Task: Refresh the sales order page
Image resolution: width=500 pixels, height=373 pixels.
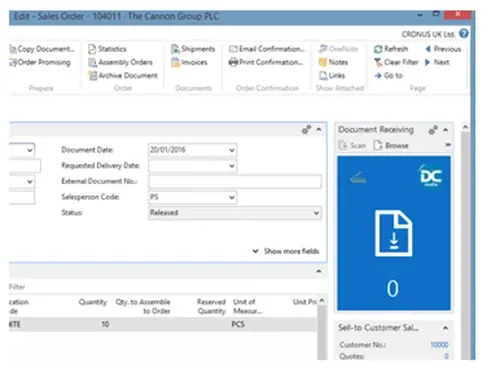Action: tap(391, 49)
